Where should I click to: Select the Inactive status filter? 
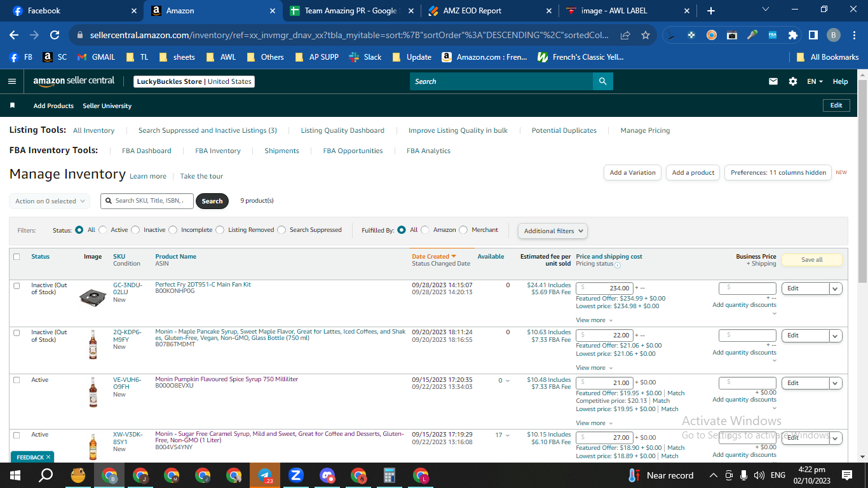click(135, 230)
